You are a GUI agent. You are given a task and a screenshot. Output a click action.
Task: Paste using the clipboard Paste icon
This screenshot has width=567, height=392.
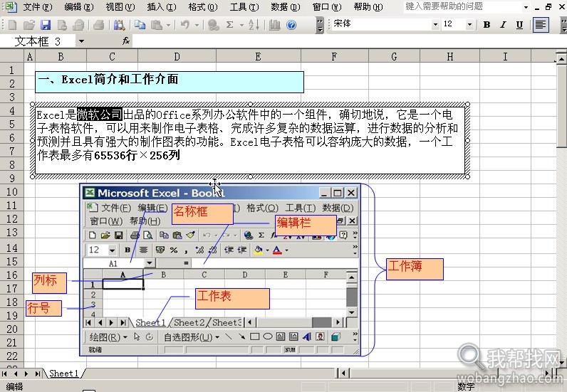(156, 25)
